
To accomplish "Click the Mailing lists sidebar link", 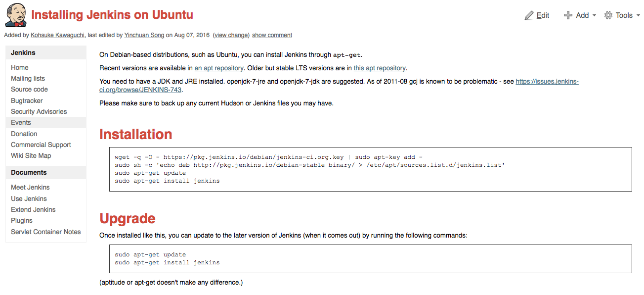I will pyautogui.click(x=28, y=78).
